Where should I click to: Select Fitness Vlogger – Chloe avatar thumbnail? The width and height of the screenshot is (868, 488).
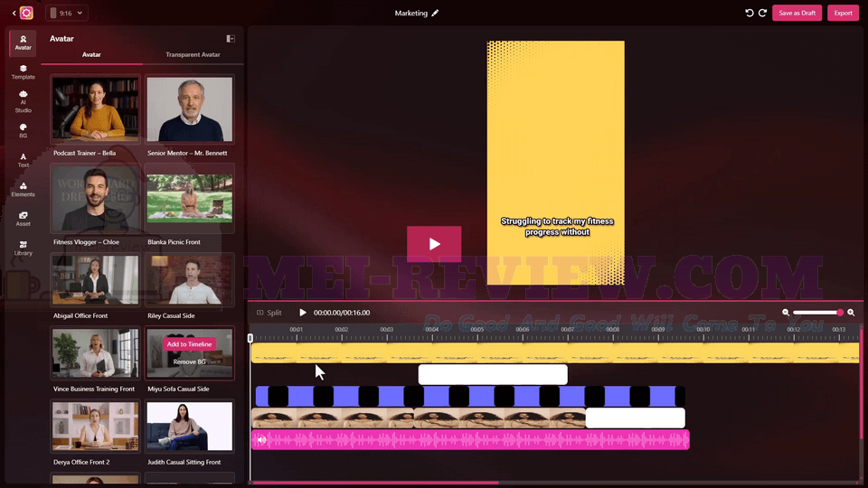tap(95, 198)
